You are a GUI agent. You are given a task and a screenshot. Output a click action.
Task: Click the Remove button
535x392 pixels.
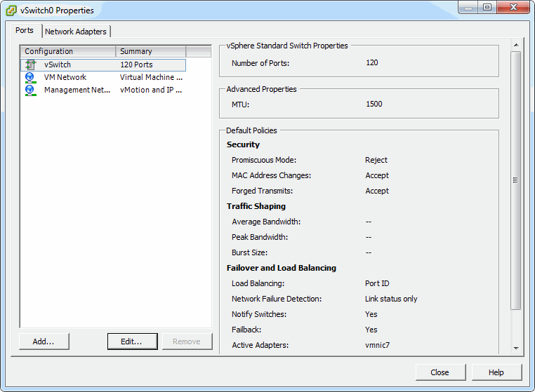point(187,342)
